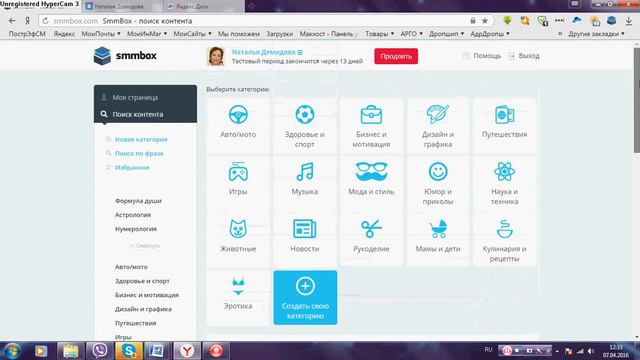Open the Новости newspaper icon

[305, 229]
